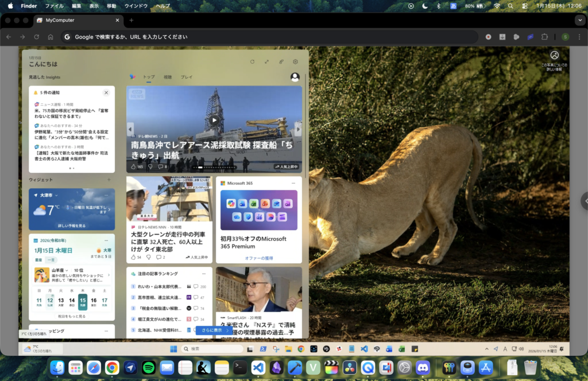Open the プレイ tab
This screenshot has width=588, height=381.
(187, 77)
